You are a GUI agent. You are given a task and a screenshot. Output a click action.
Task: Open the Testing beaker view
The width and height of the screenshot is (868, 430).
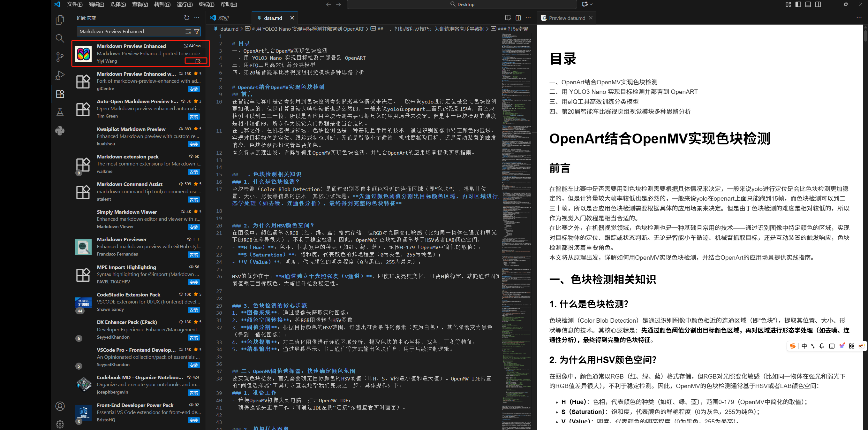[x=60, y=112]
